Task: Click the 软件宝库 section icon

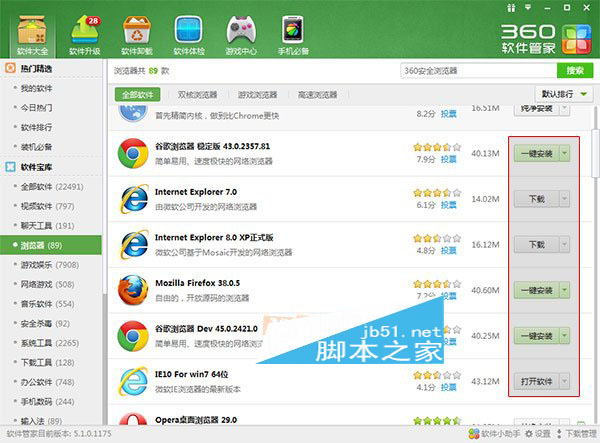Action: 10,167
